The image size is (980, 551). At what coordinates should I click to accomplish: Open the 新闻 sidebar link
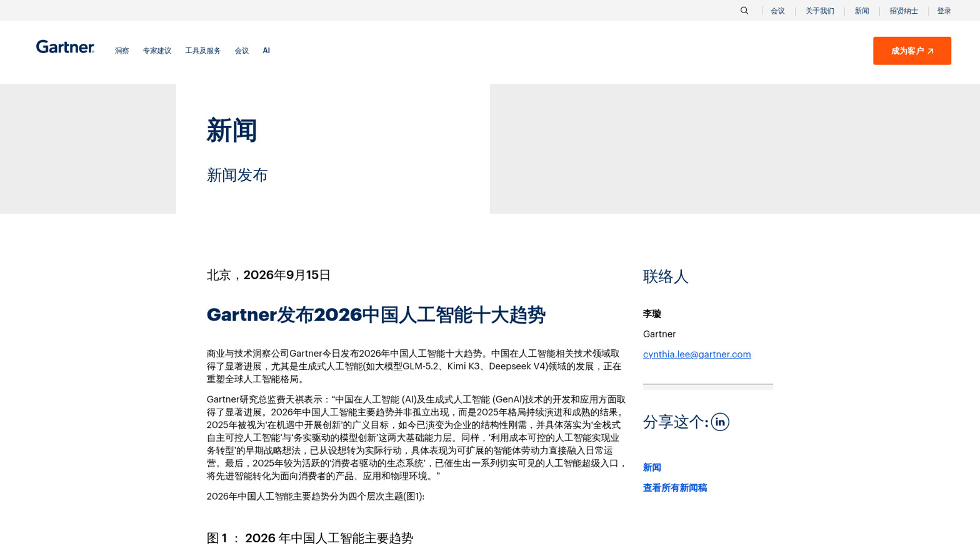pyautogui.click(x=652, y=467)
